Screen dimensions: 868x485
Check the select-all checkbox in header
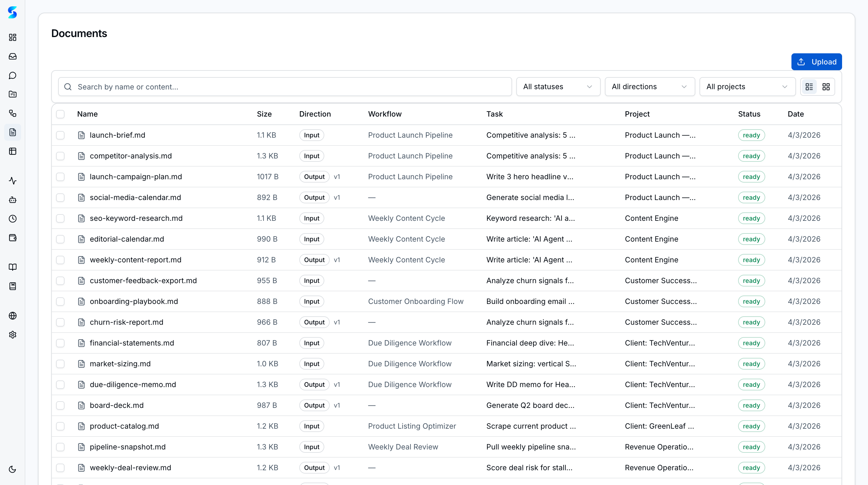click(60, 114)
